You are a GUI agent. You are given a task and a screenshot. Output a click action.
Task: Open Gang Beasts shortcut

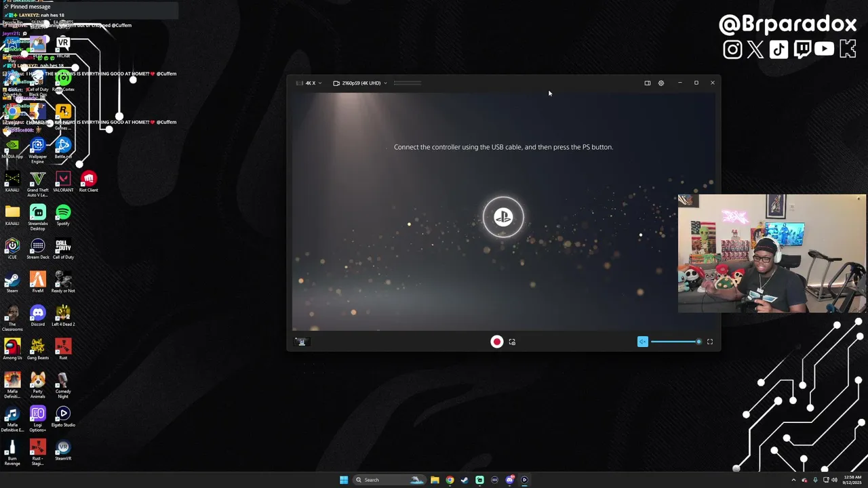[x=38, y=350]
